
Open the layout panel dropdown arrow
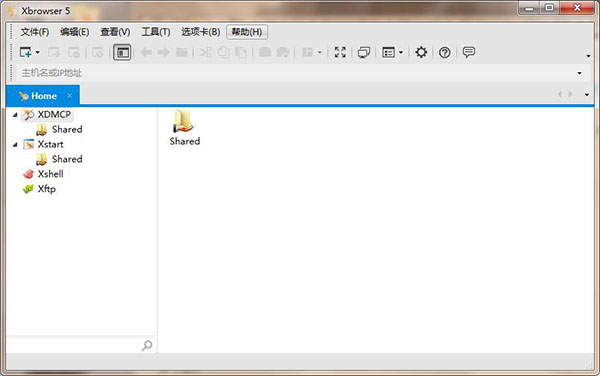click(319, 52)
